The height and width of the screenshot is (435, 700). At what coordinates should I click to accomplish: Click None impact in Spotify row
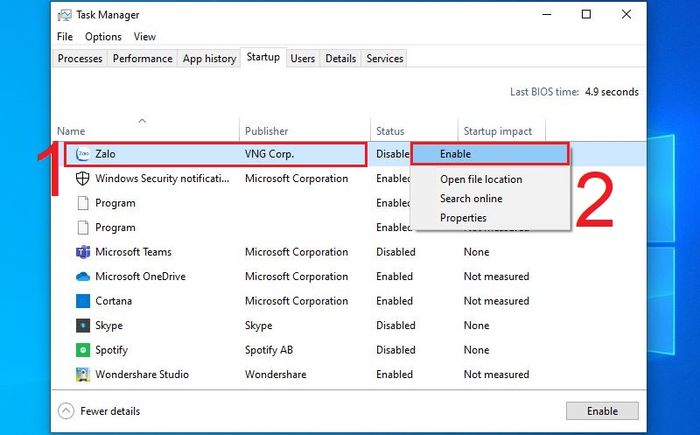click(476, 350)
